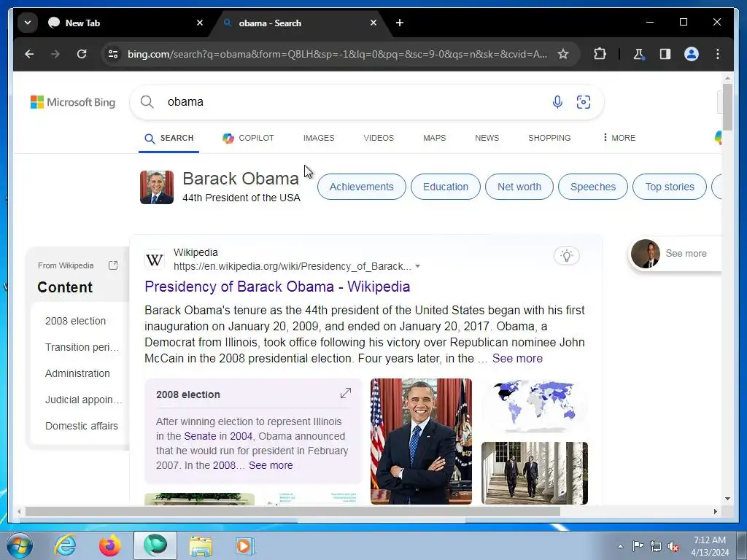747x560 pixels.
Task: Click the vertical scrollbar thumb
Action: pyautogui.click(x=727, y=106)
